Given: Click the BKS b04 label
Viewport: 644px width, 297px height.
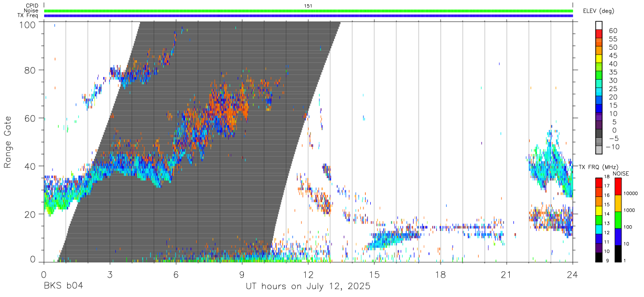Looking at the screenshot, I should [x=63, y=287].
